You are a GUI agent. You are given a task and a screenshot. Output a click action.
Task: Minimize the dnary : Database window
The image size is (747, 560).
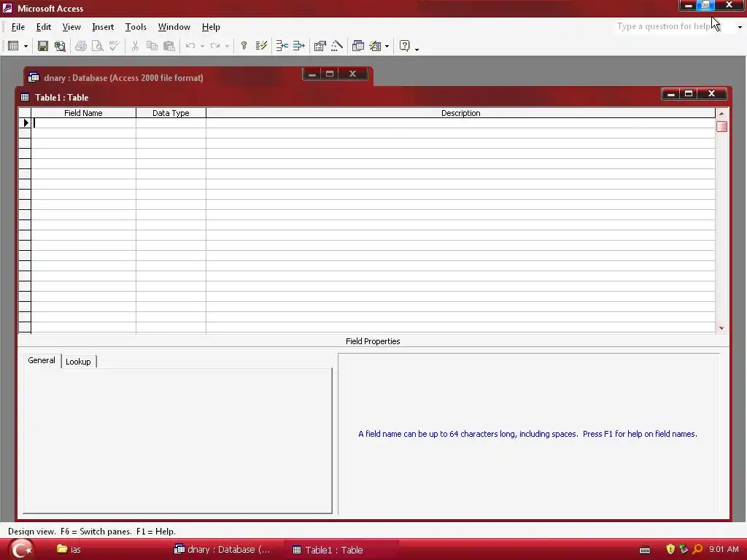point(312,74)
